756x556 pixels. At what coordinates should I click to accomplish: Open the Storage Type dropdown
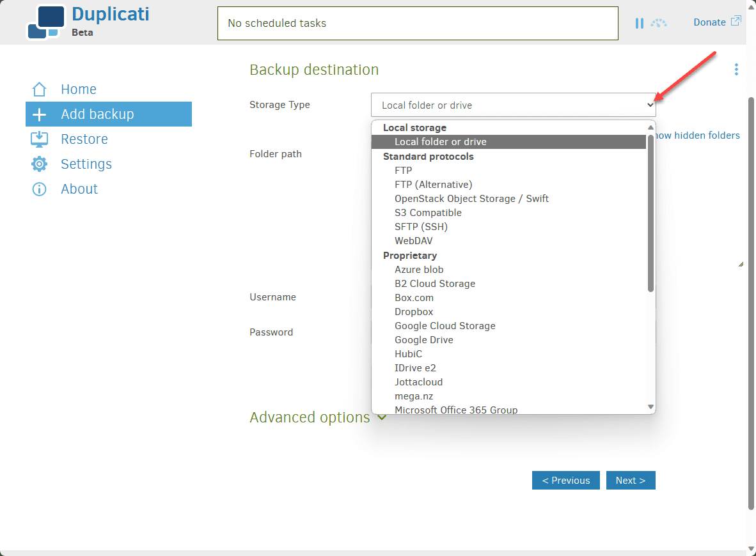pyautogui.click(x=513, y=105)
